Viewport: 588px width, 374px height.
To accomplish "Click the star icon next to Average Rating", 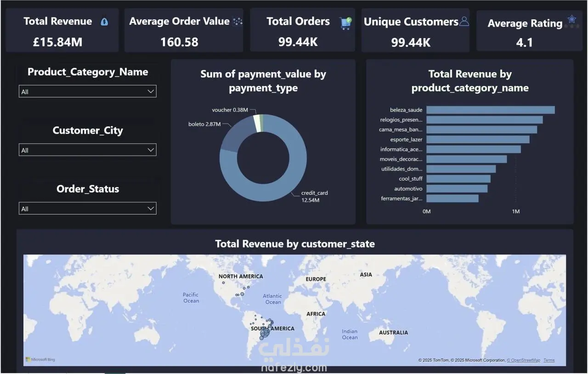I will 571,19.
